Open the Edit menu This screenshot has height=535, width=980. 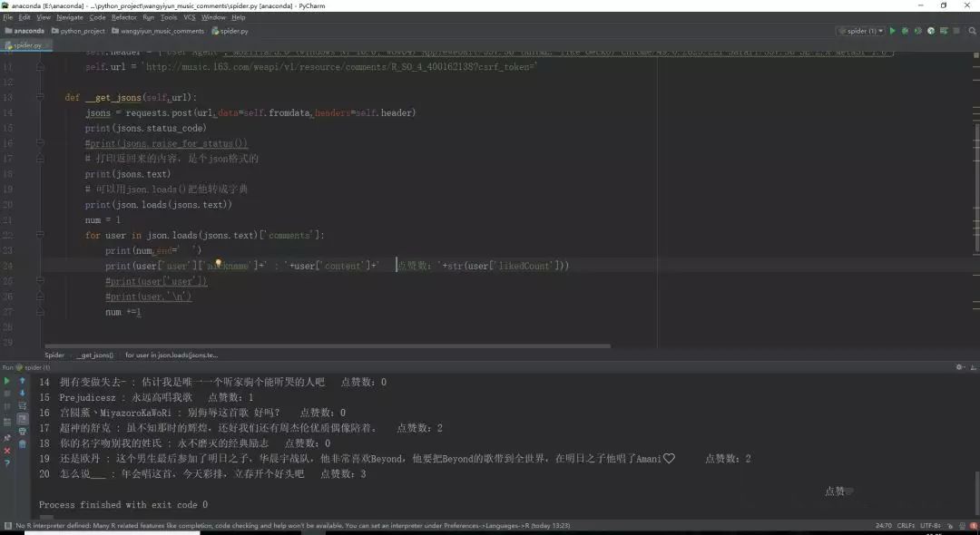(24, 17)
